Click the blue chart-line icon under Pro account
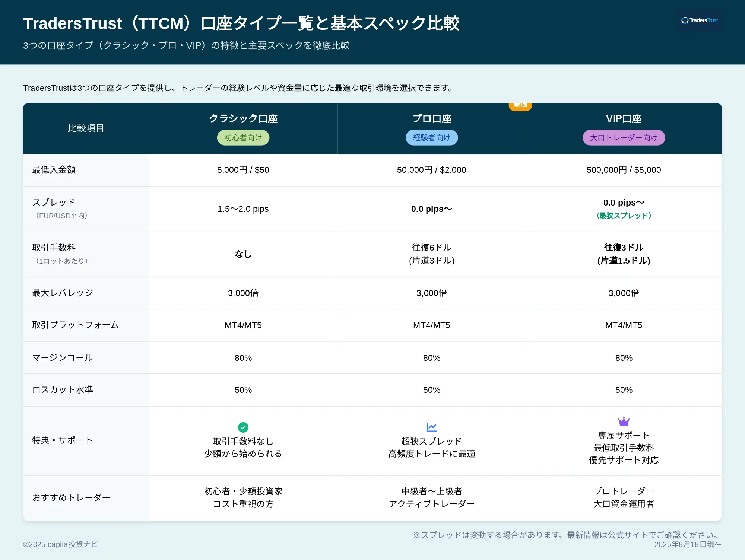Viewport: 745px width, 560px height. [431, 427]
